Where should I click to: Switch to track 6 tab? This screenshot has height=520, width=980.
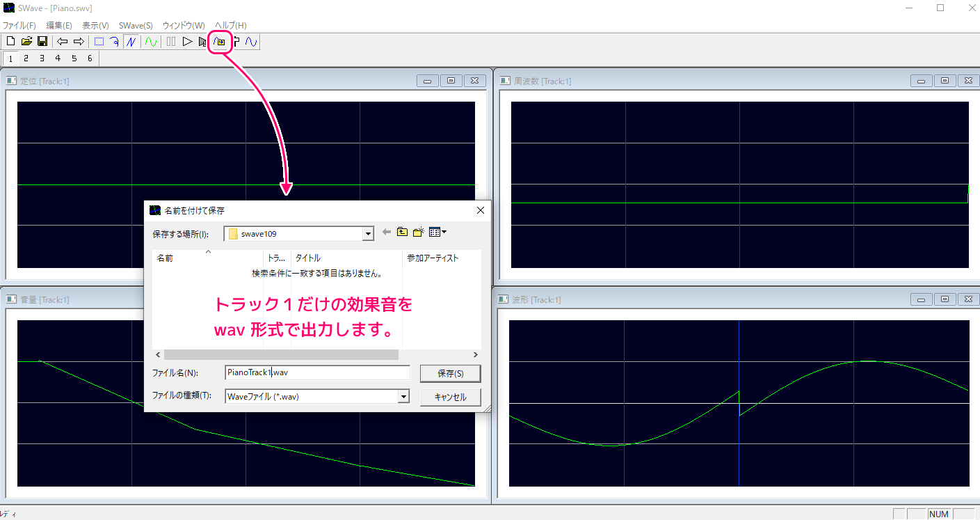(90, 58)
